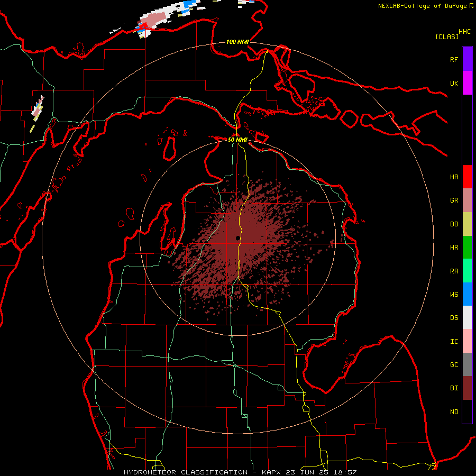Click the ND black legend swatch
Screen dimensions: 476x476
pyautogui.click(x=467, y=411)
